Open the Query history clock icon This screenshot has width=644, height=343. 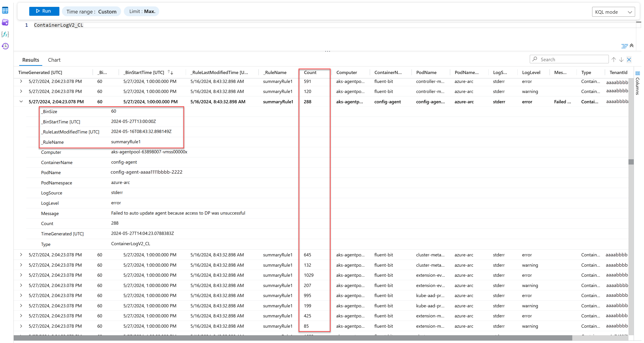[5, 46]
